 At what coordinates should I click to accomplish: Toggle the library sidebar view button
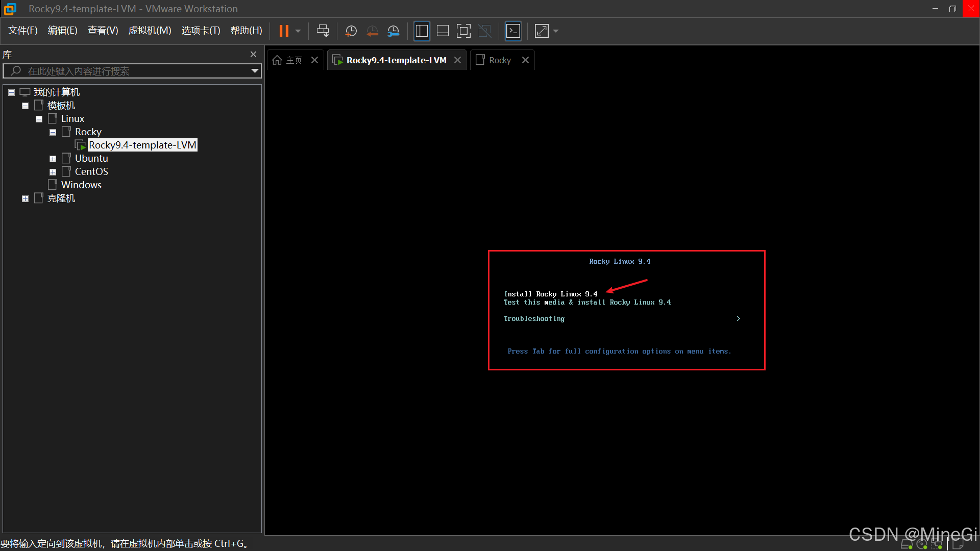(422, 31)
